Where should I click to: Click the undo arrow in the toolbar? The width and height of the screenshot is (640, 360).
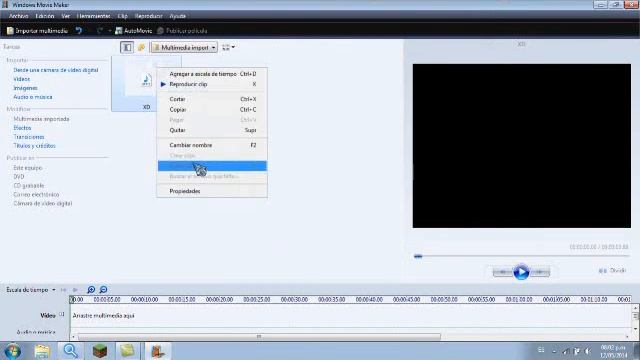click(79, 31)
